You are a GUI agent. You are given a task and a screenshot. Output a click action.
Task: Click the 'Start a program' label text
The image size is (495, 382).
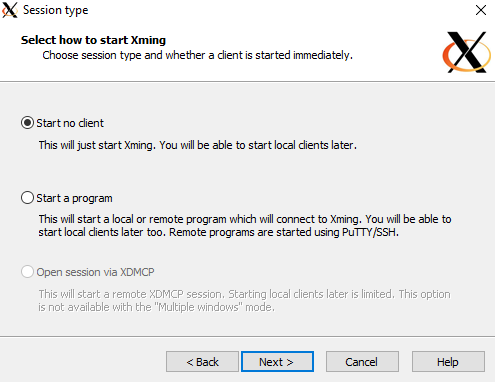click(74, 198)
